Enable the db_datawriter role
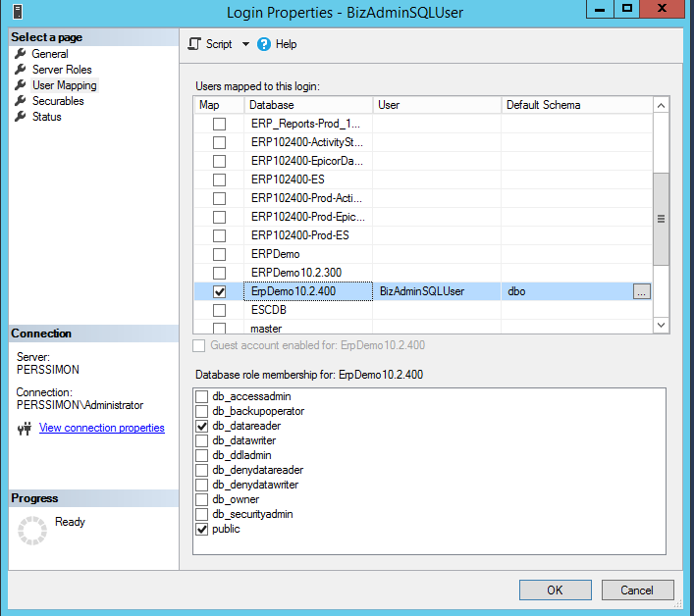The image size is (694, 616). 202,440
